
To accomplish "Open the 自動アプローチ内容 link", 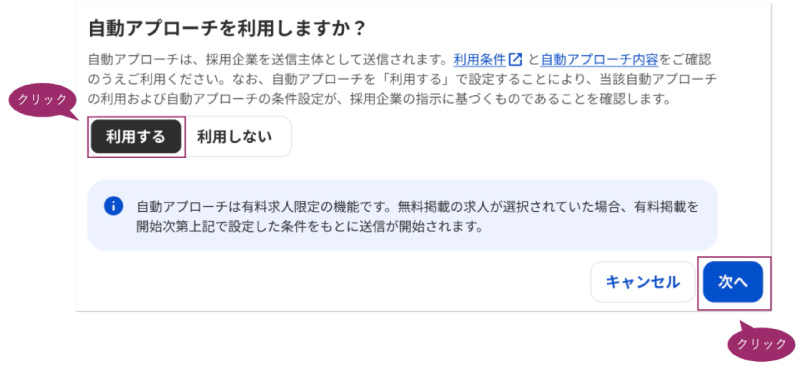I will pyautogui.click(x=599, y=60).
